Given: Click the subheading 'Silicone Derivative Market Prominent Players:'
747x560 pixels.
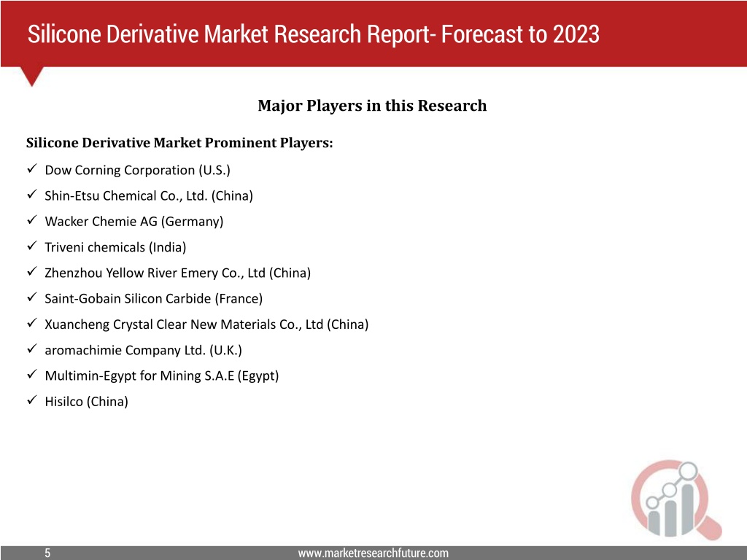Looking at the screenshot, I should click(179, 142).
